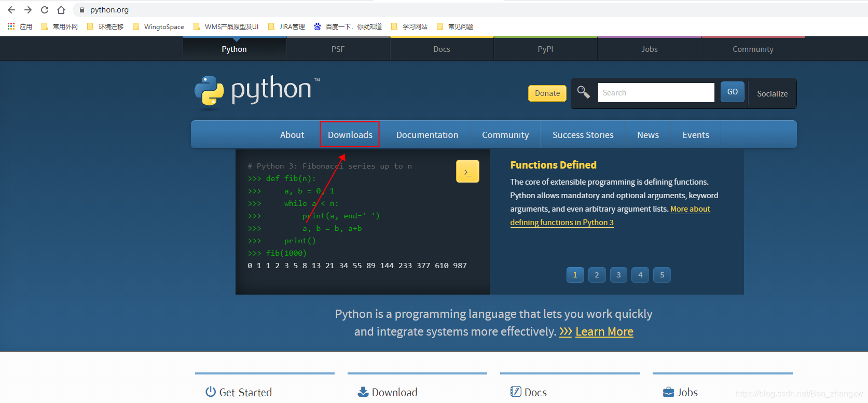Switch to slide 2 of the carousel
Image resolution: width=868 pixels, height=403 pixels.
click(597, 275)
